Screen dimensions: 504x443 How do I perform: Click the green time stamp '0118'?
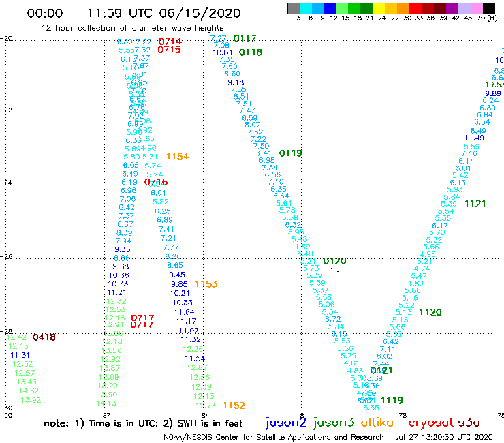coord(251,52)
